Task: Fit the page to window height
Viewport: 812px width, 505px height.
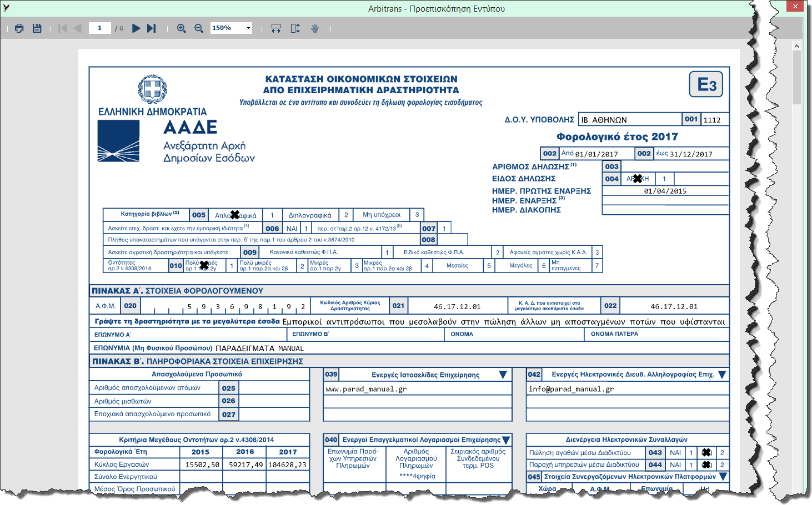Action: click(x=295, y=28)
